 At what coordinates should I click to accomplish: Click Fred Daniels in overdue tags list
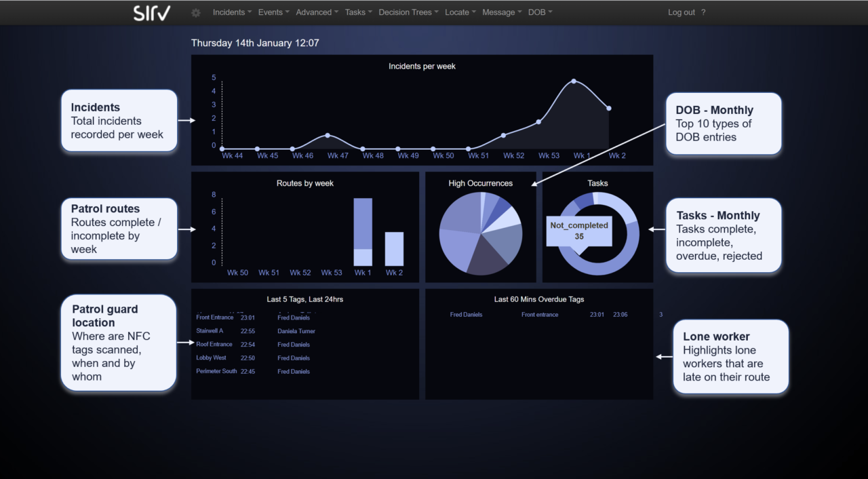[x=466, y=314]
